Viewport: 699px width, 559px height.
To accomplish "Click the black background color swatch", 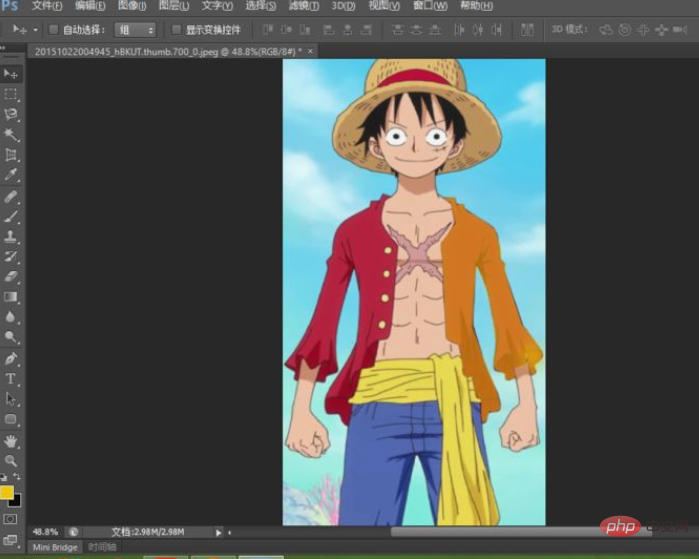I will pos(16,502).
